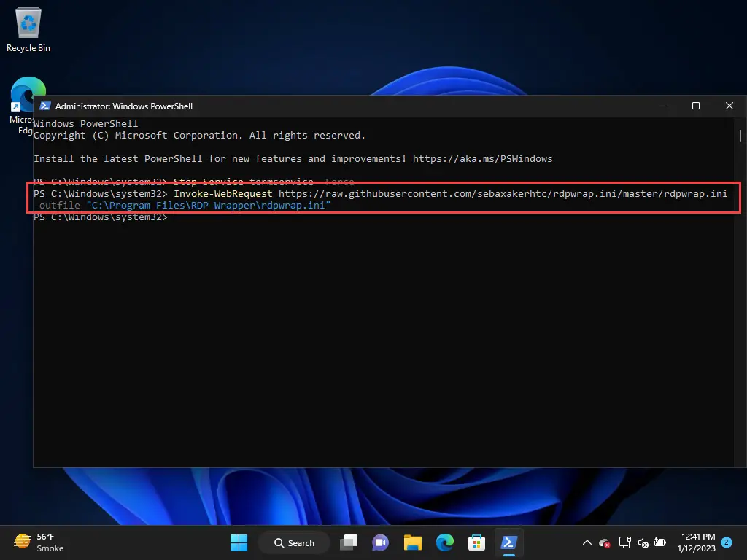Click the battery charging icon in system tray
Viewport: 747px width, 560px height.
[x=660, y=542]
